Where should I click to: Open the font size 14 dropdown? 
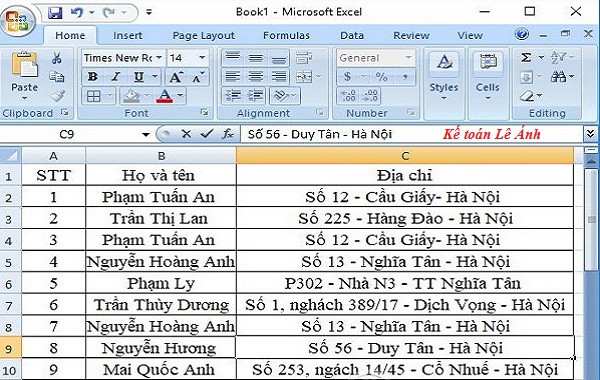pyautogui.click(x=202, y=58)
